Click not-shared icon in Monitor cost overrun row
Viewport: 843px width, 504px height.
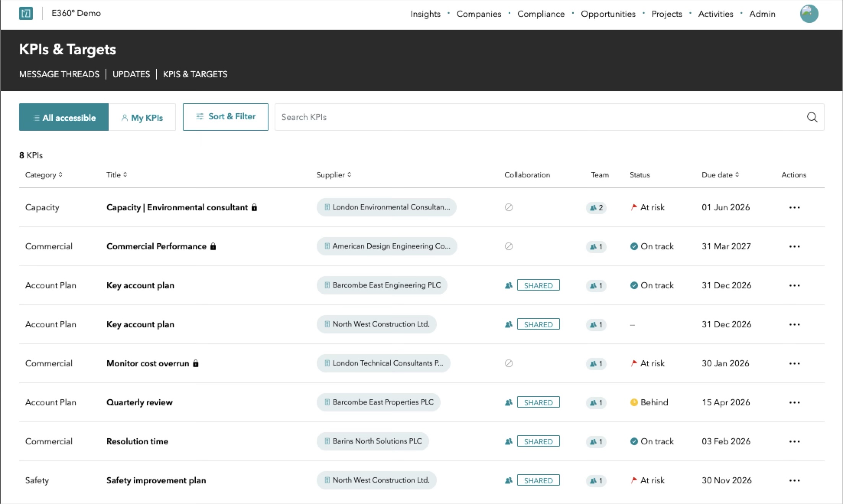[x=509, y=363]
